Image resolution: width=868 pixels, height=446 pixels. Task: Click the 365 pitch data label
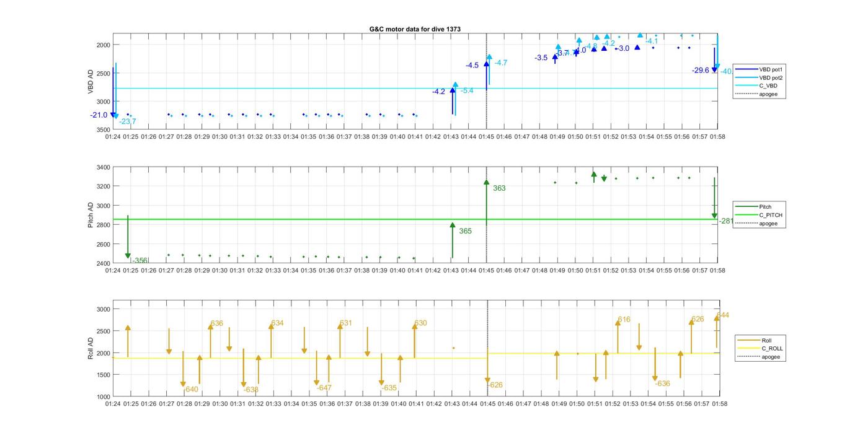click(x=465, y=231)
